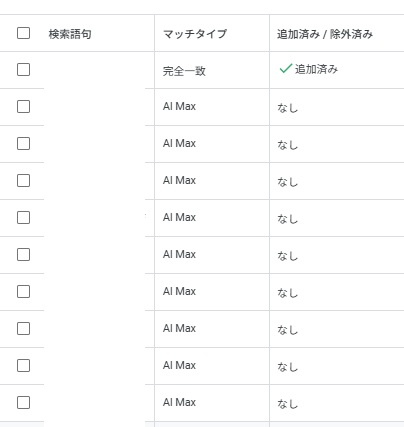Tick the third AI Max row's checkbox
The image size is (404, 427).
(x=23, y=181)
